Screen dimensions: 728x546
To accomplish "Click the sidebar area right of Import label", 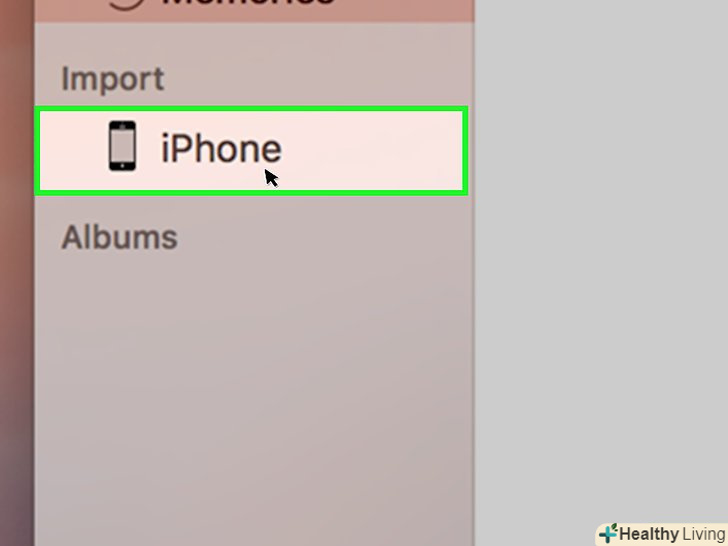I will (320, 79).
